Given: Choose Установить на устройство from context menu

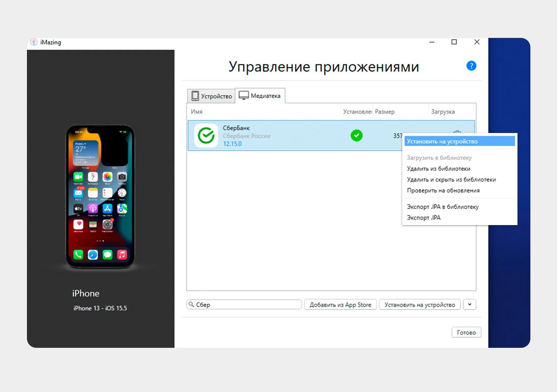Looking at the screenshot, I should point(460,141).
